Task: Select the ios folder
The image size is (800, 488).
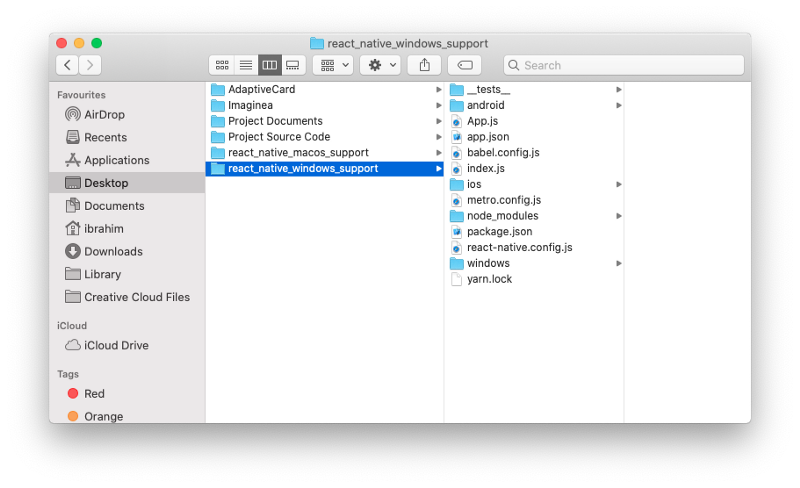Action: pyautogui.click(x=534, y=184)
